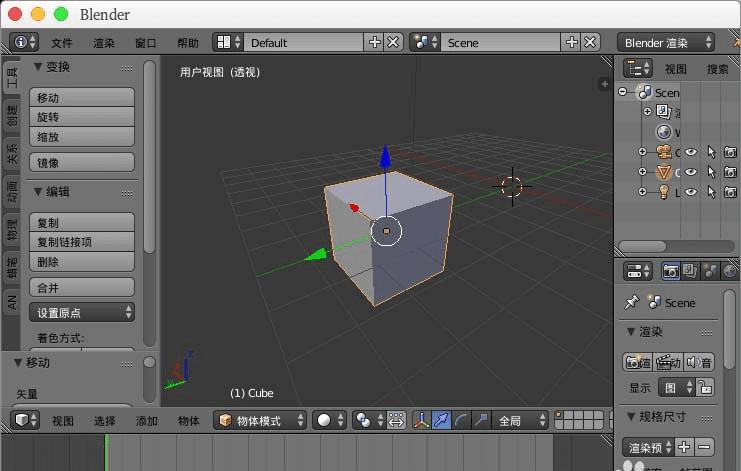Delete the Default screen layout
Screen dimensions: 741x471
click(x=393, y=43)
